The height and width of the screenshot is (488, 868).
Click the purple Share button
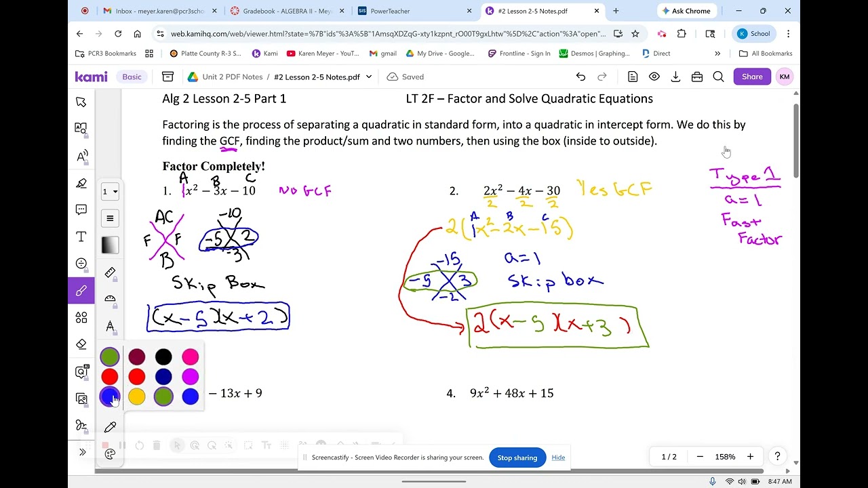752,77
